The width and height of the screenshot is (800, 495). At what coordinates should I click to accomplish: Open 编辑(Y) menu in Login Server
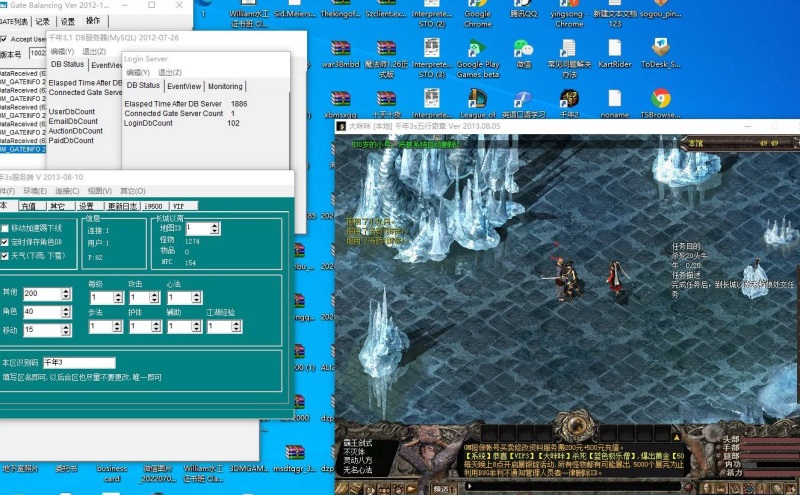(x=138, y=72)
